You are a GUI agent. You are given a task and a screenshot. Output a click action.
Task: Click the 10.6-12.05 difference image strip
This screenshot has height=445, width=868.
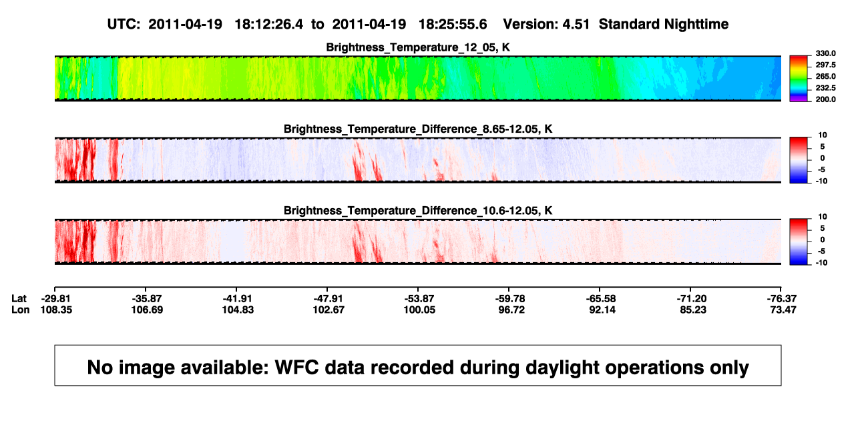click(x=418, y=242)
